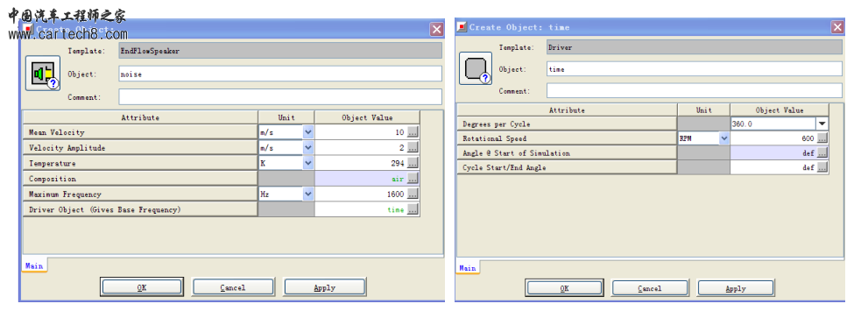Click Apply in noise dialog
The width and height of the screenshot is (868, 325).
tap(324, 287)
